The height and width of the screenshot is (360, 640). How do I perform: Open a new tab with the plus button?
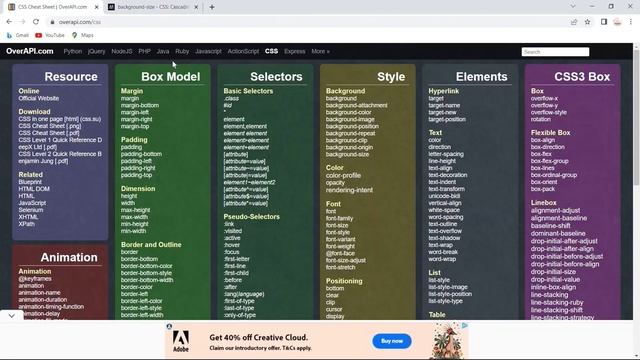coord(212,7)
